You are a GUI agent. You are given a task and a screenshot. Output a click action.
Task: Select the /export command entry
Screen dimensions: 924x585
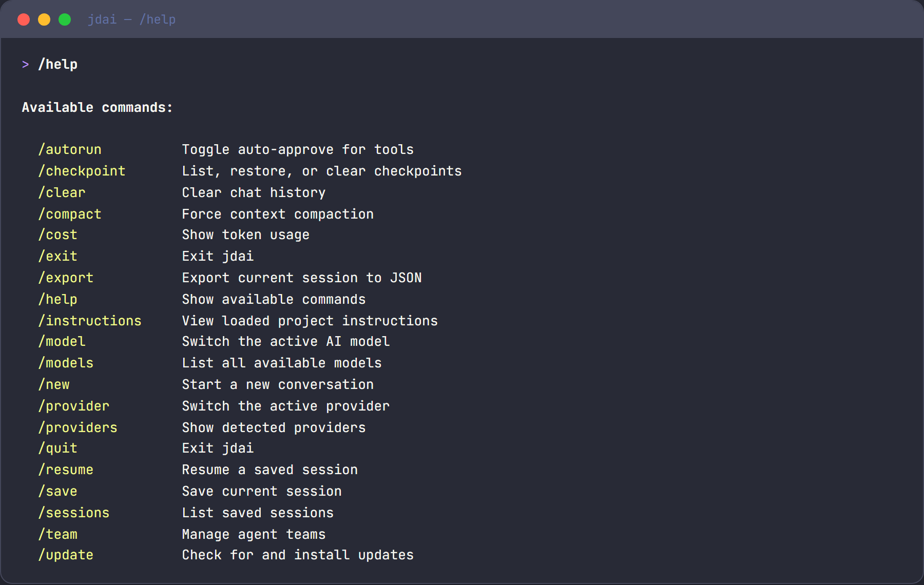(x=66, y=278)
